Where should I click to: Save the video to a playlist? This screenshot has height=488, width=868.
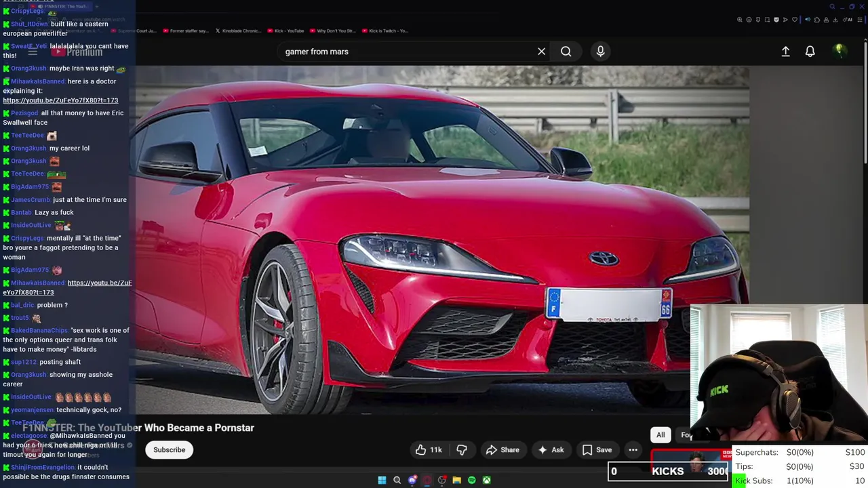point(597,450)
